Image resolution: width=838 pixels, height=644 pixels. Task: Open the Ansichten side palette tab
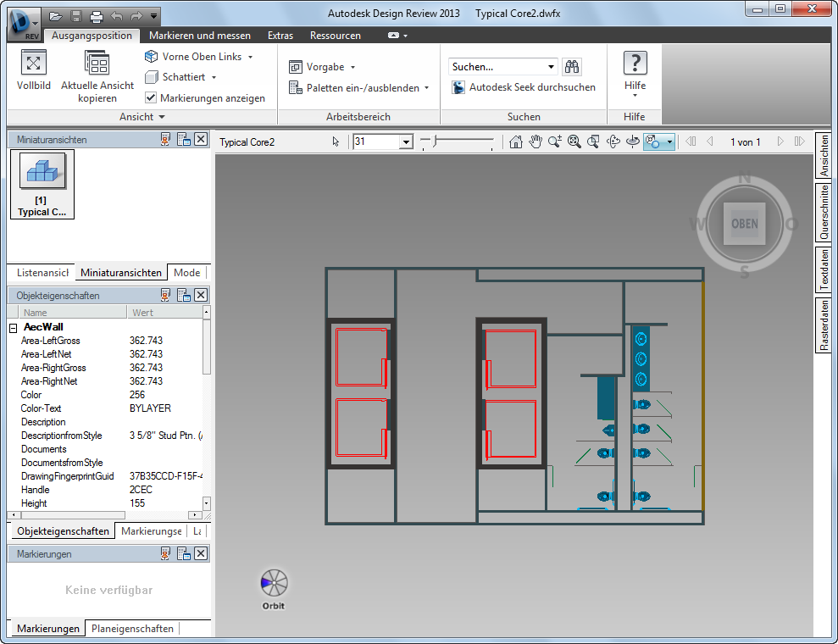pos(824,156)
